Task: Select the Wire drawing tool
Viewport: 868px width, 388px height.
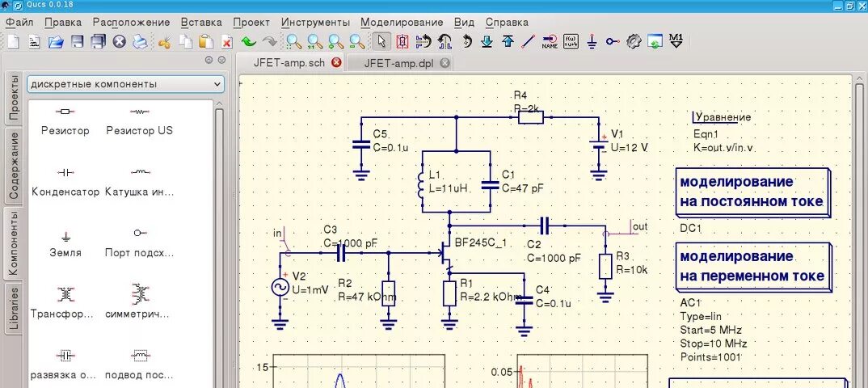Action: click(x=529, y=41)
